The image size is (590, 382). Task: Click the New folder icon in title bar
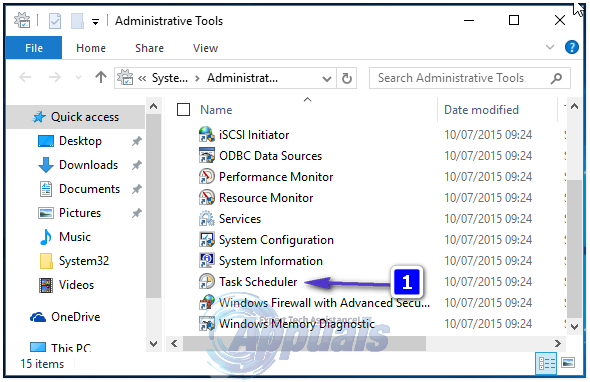(x=78, y=21)
